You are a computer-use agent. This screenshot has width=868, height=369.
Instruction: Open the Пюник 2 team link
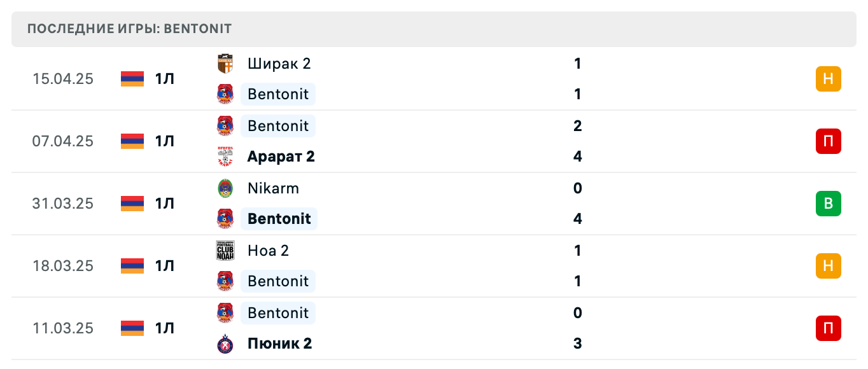(279, 344)
